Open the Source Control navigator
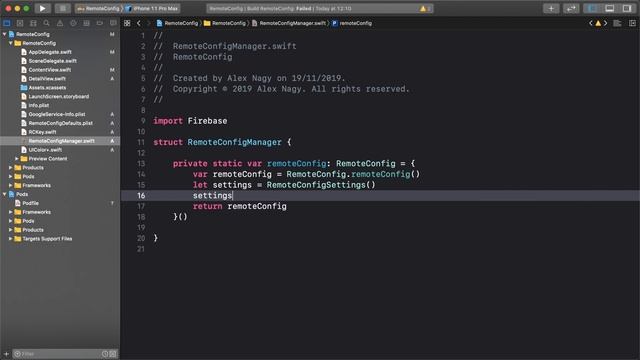 (20, 23)
